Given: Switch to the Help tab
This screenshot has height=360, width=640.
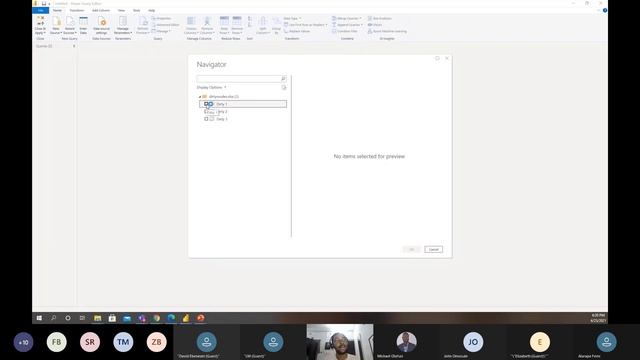Looking at the screenshot, I should [x=151, y=10].
